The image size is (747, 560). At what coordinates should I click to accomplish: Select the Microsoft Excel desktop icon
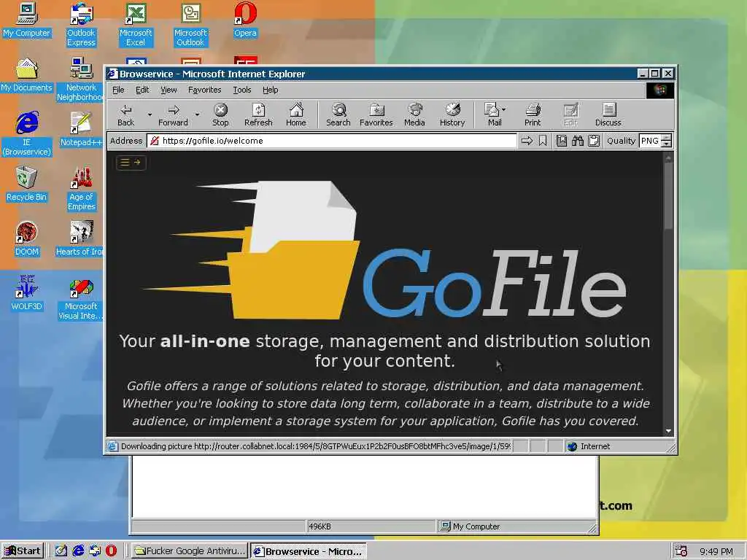coord(136,24)
